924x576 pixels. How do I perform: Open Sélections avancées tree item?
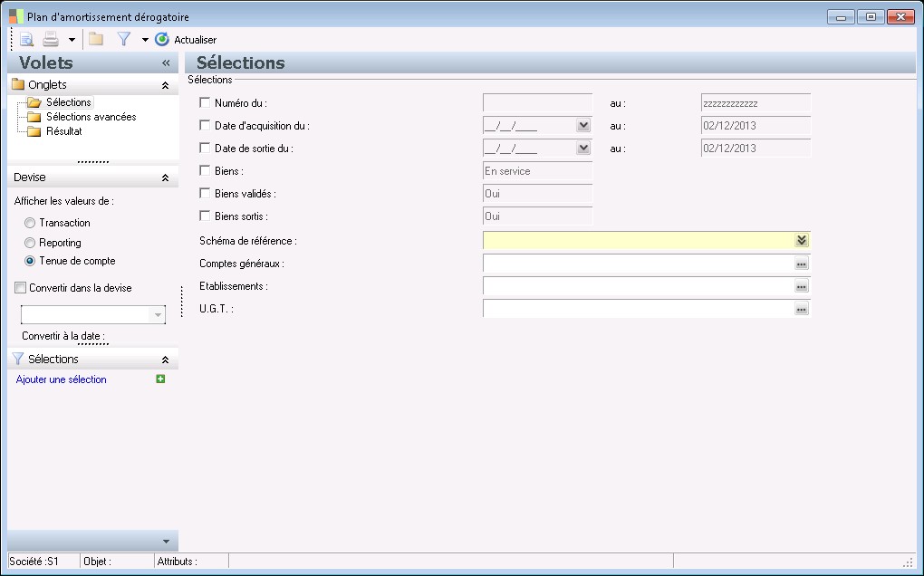click(91, 117)
